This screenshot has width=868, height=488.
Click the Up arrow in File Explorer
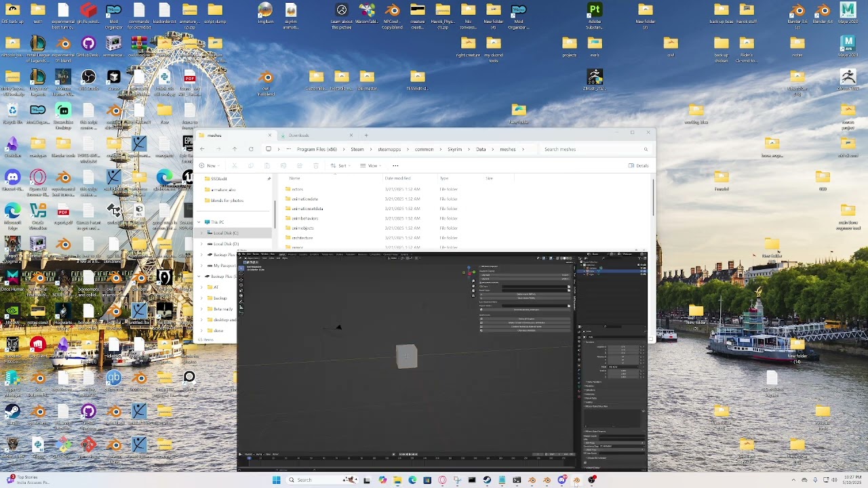(x=235, y=149)
